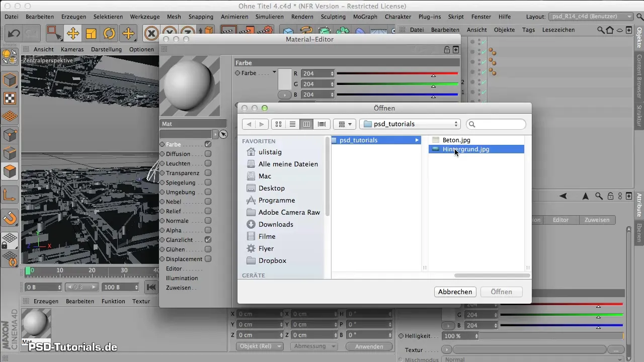Screen dimensions: 644x362
Task: Toggle snapping magnet icon
Action: pyautogui.click(x=10, y=218)
